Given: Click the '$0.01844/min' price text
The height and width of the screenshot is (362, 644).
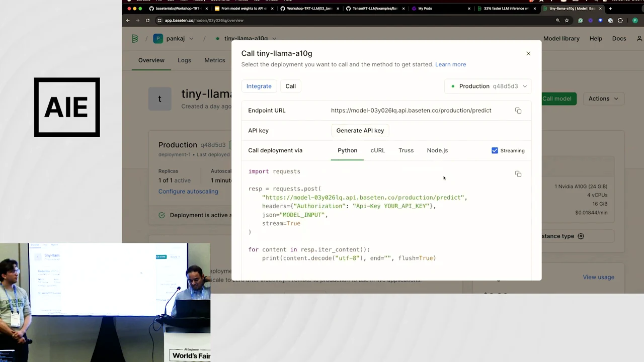Looking at the screenshot, I should [591, 213].
